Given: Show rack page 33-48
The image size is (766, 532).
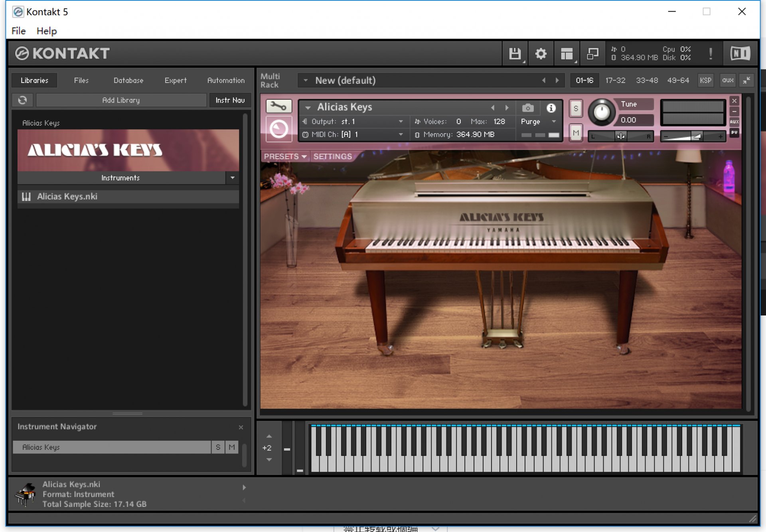Looking at the screenshot, I should pos(647,80).
